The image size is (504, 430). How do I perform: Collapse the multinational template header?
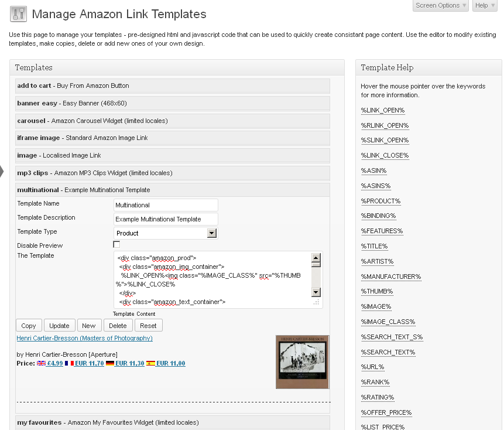pyautogui.click(x=173, y=190)
